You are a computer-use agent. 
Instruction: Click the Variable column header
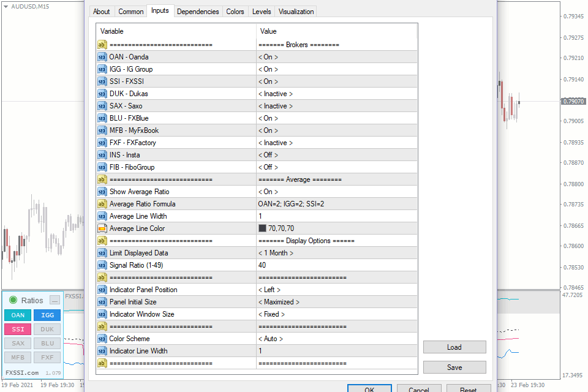click(x=176, y=31)
